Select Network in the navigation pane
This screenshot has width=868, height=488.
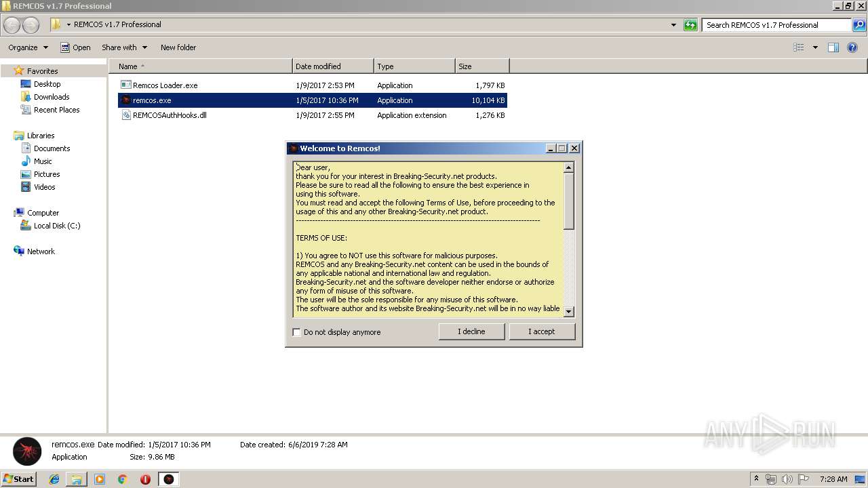coord(41,251)
